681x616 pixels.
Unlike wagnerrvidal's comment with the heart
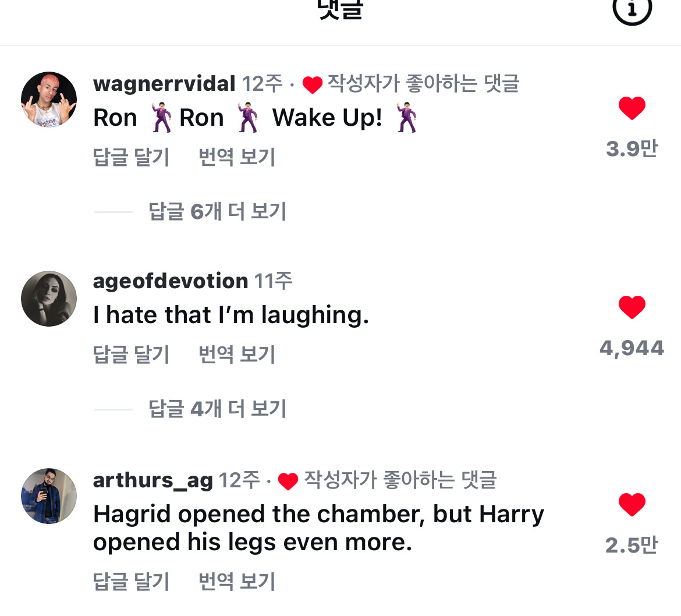632,109
